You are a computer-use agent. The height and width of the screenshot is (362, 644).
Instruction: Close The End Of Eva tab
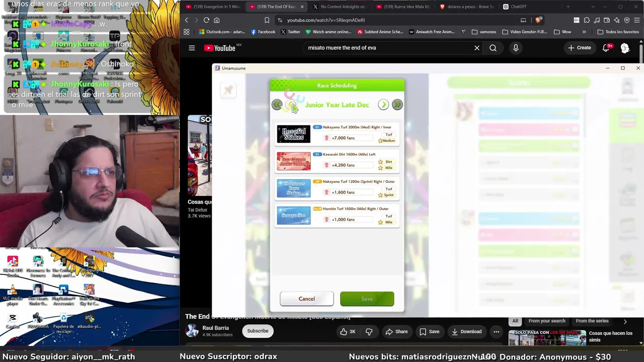[302, 7]
